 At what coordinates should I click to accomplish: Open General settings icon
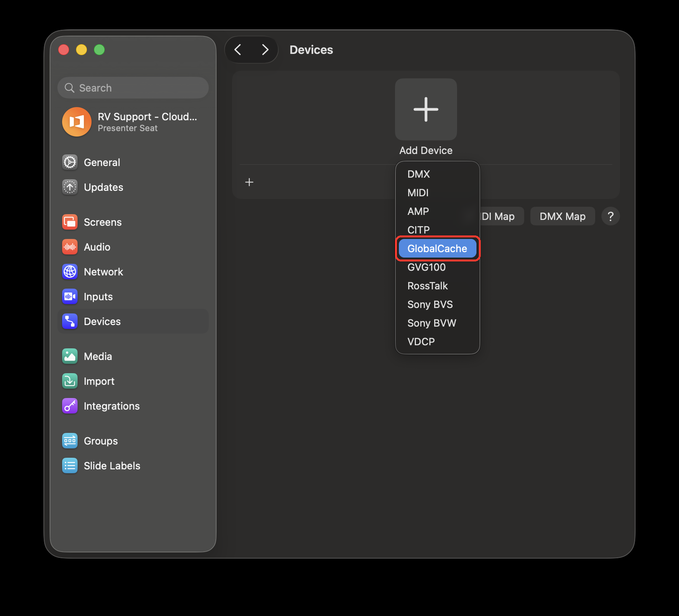[x=70, y=162]
